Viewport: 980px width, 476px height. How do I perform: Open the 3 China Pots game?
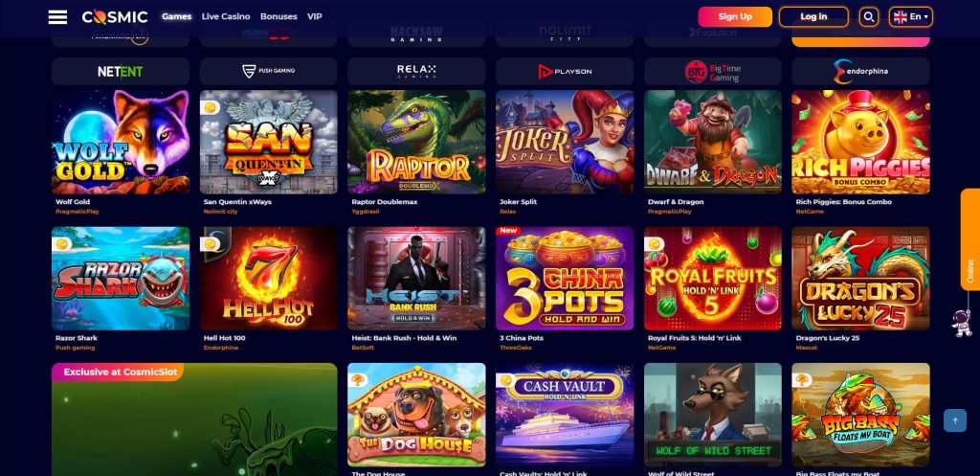[x=565, y=279]
